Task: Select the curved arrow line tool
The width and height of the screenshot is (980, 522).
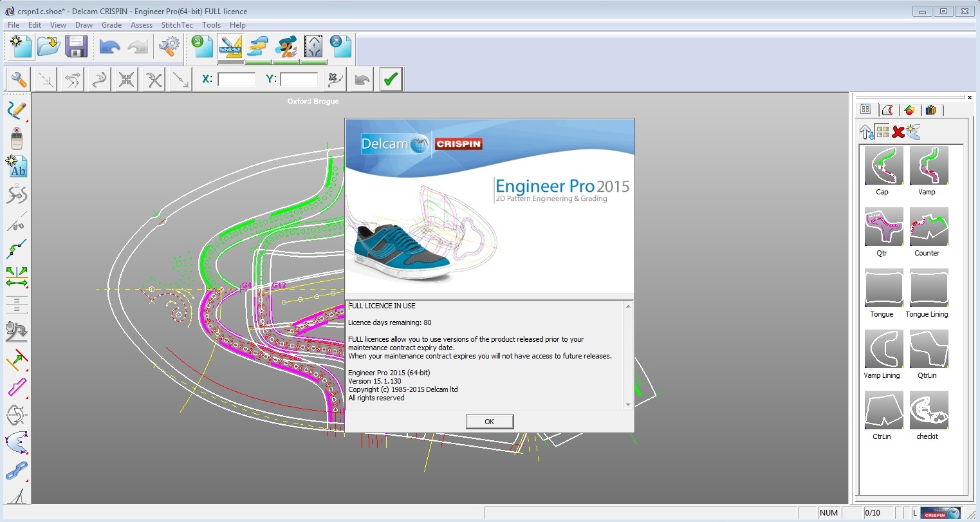Action: (x=100, y=79)
